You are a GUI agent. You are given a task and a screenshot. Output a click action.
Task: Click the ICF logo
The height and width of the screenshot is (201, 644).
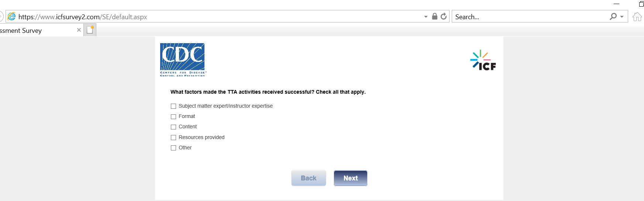[483, 60]
